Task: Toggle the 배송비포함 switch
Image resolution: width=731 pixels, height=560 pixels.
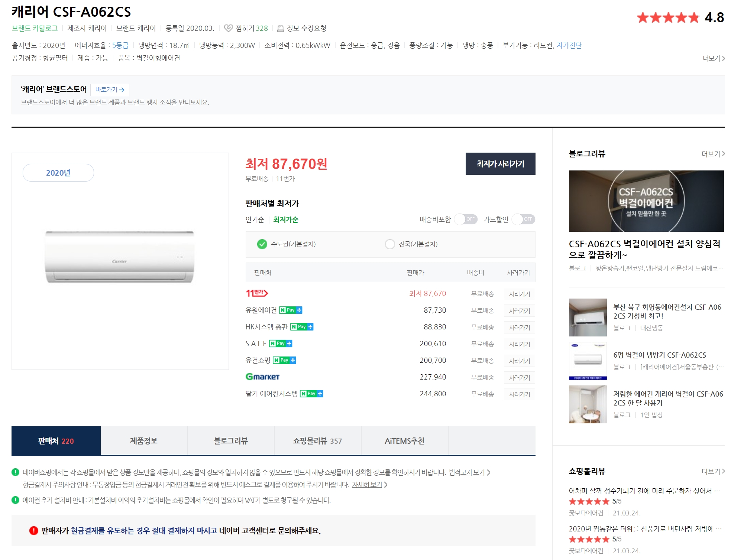Action: coord(466,219)
